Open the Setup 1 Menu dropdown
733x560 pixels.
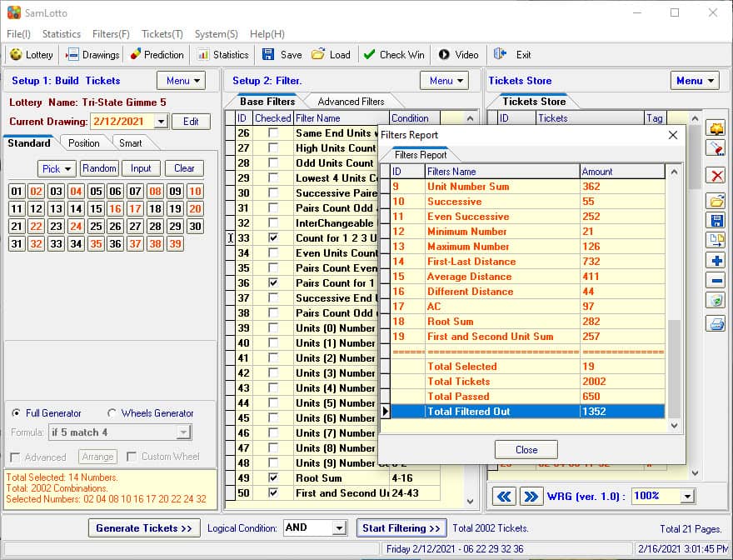coord(181,81)
